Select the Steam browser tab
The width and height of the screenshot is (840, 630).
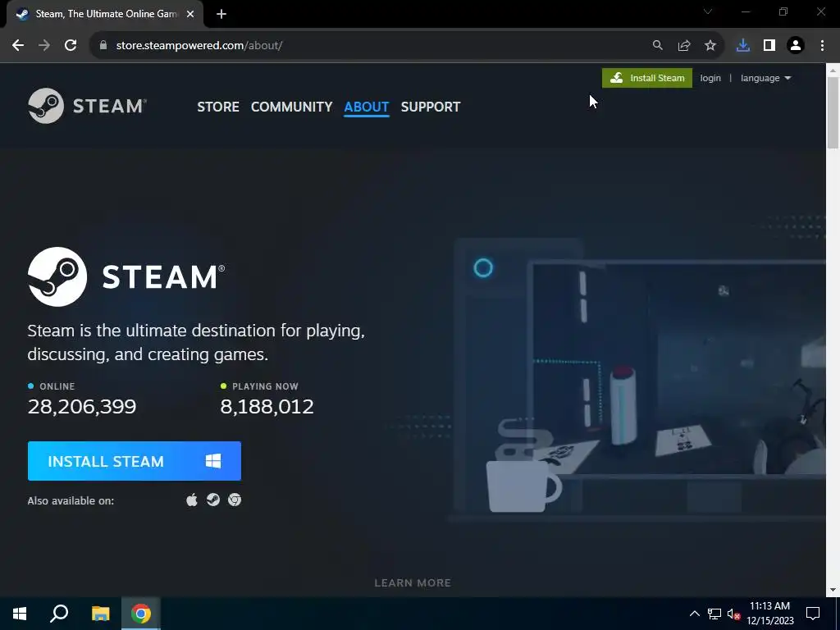(104, 14)
